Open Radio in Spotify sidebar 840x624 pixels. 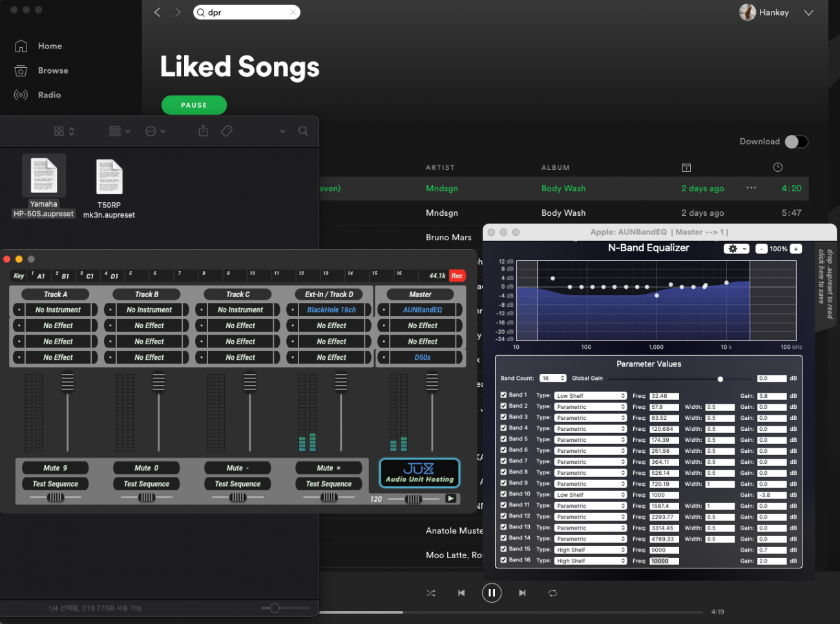[x=38, y=95]
